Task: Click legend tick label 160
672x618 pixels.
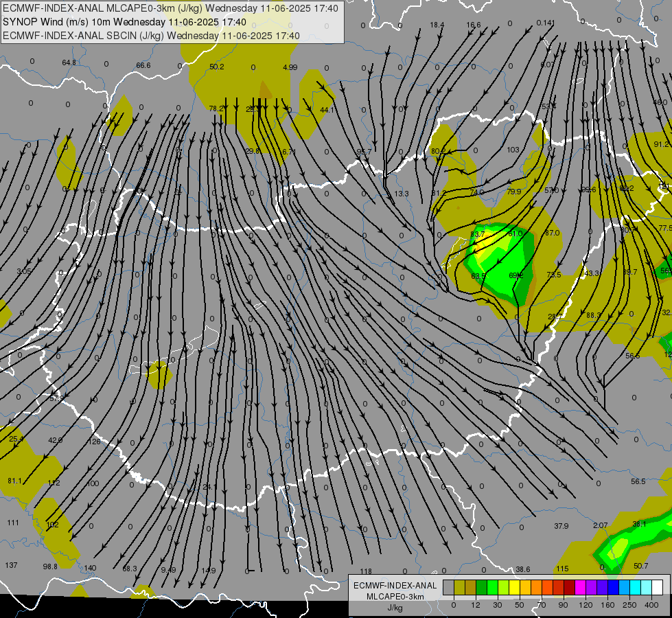Action: (607, 605)
